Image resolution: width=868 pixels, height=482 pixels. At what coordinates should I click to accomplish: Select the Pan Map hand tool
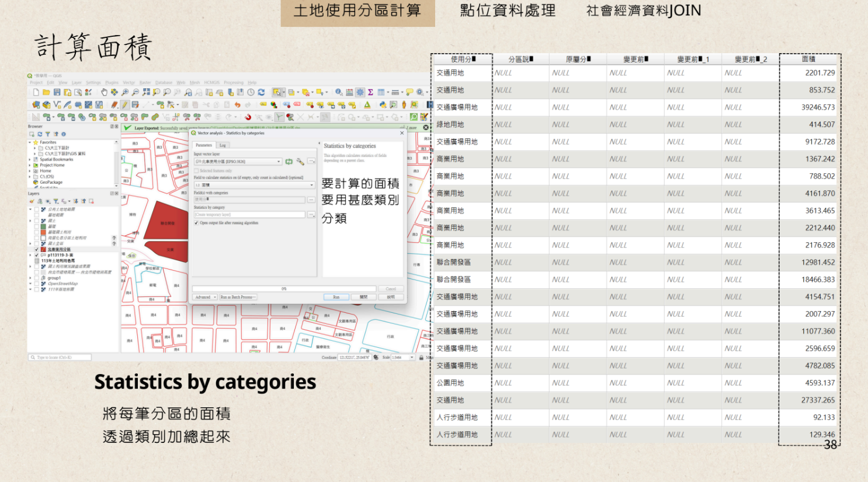tap(104, 92)
